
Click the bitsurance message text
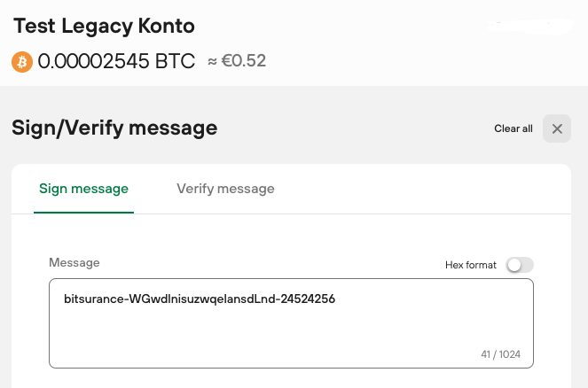200,299
